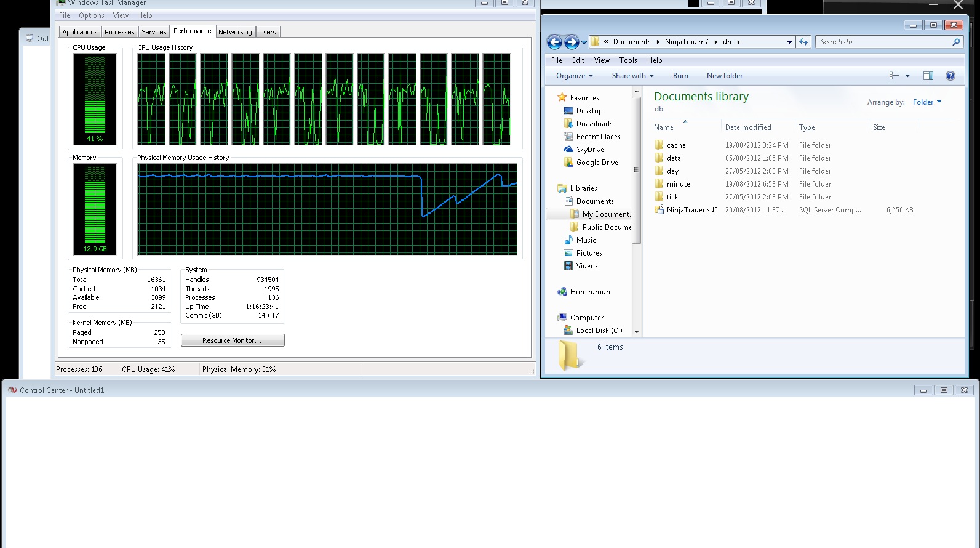Click the change view icon in toolbar

pyautogui.click(x=894, y=76)
